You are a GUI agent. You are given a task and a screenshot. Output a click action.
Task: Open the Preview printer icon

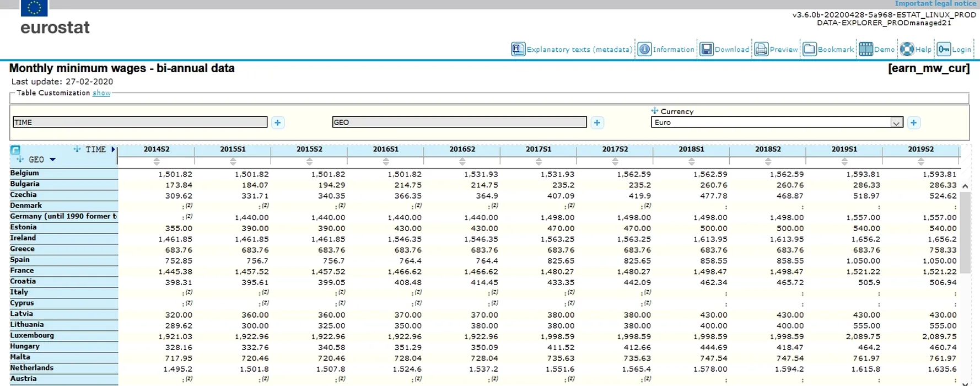coord(761,49)
